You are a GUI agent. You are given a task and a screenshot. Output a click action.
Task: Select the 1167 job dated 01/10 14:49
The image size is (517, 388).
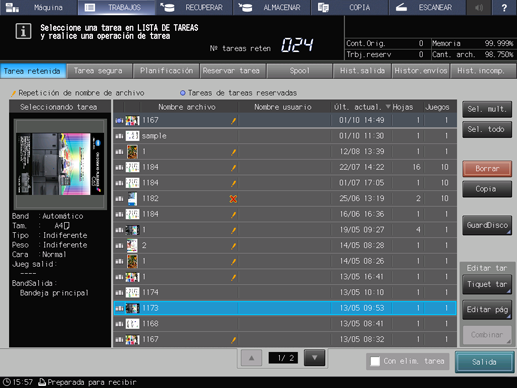click(285, 120)
